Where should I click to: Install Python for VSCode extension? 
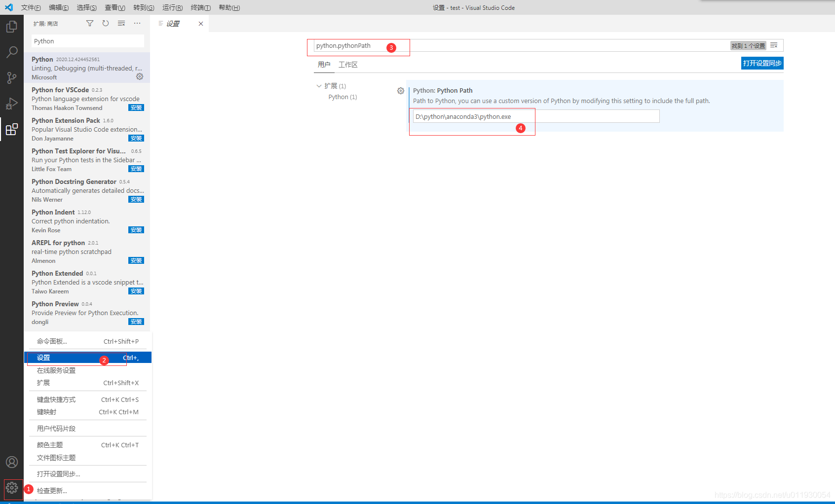click(136, 108)
